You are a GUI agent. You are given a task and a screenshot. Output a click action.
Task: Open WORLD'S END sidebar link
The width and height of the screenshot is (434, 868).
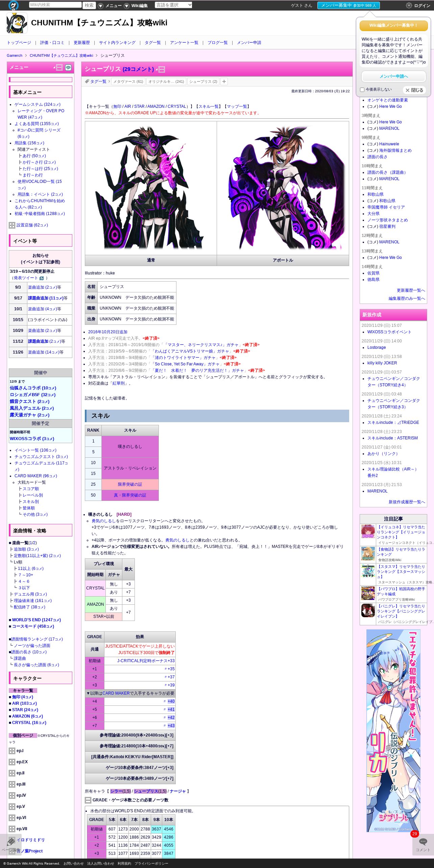tap(37, 620)
